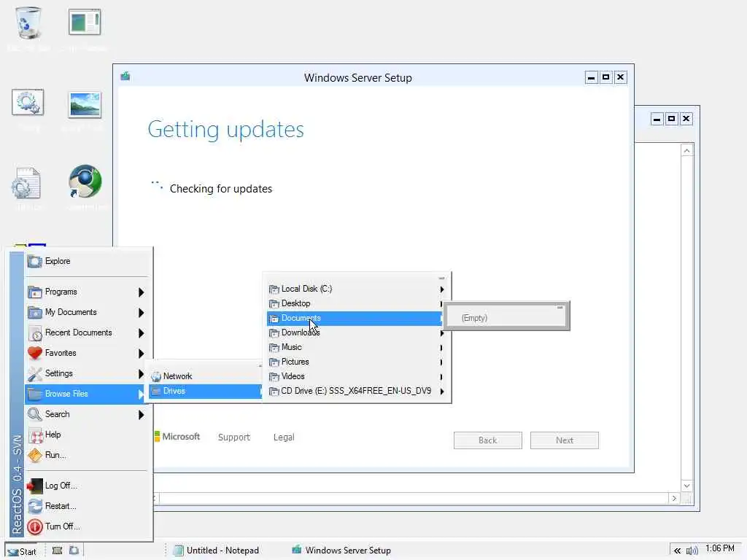Image resolution: width=747 pixels, height=560 pixels.
Task: Click Notepad horizontal scrollbar right arrow
Action: click(x=674, y=499)
